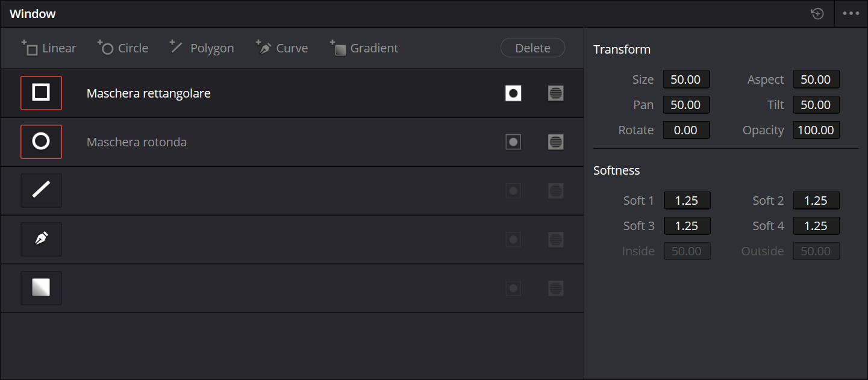
Task: Open the Window panel options menu
Action: [x=851, y=14]
